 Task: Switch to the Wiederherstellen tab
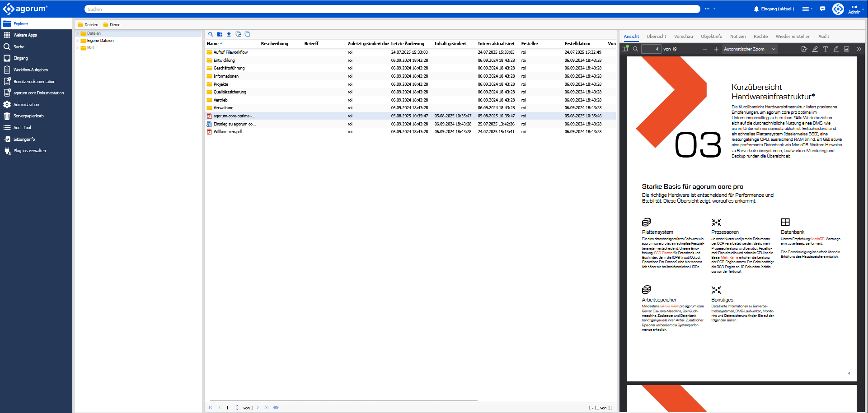(x=793, y=37)
